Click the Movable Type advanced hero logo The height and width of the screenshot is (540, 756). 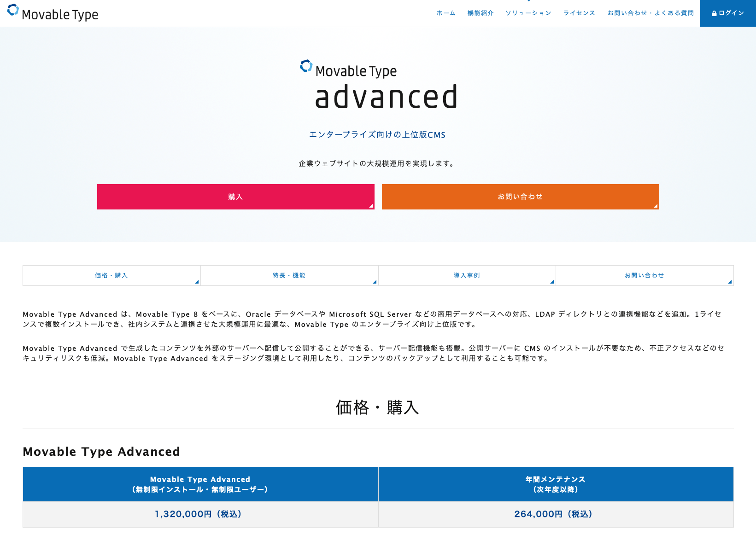[x=378, y=85]
